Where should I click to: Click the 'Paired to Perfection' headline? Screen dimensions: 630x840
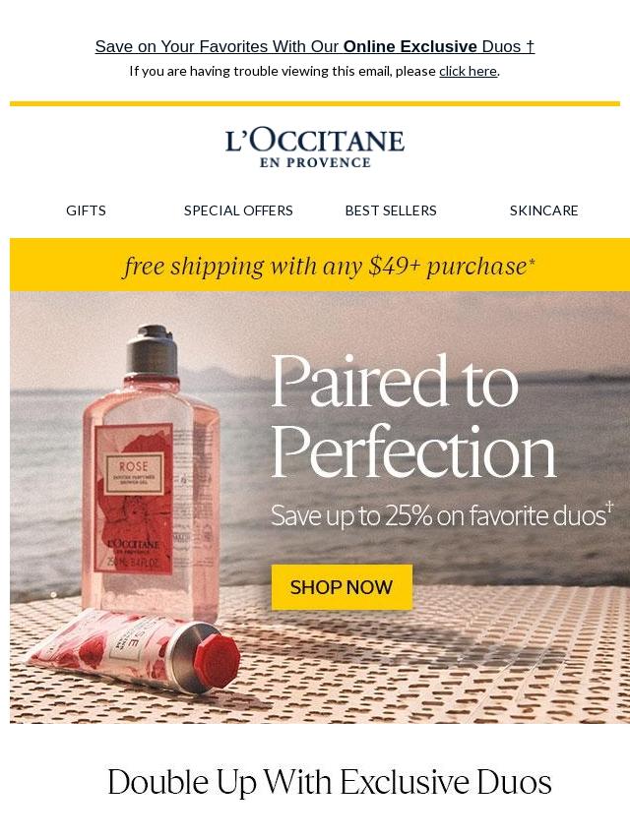[x=412, y=416]
